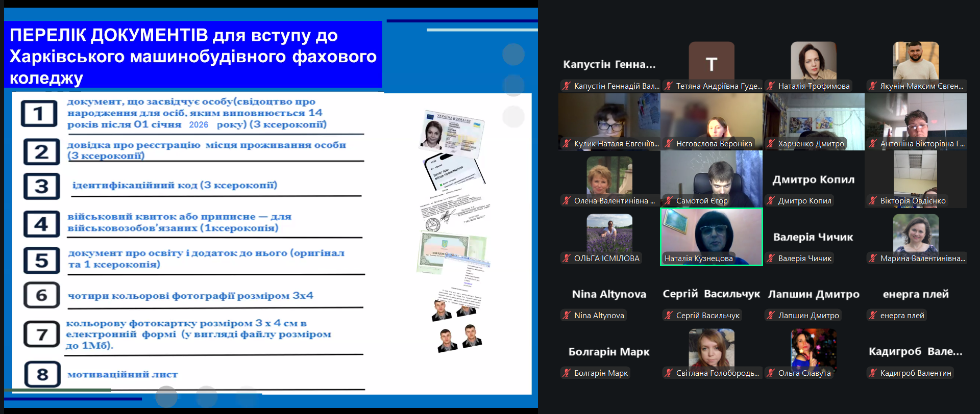980x414 pixels.
Task: Click muted mic icon next to Nina Altynova label
Action: pos(567,316)
